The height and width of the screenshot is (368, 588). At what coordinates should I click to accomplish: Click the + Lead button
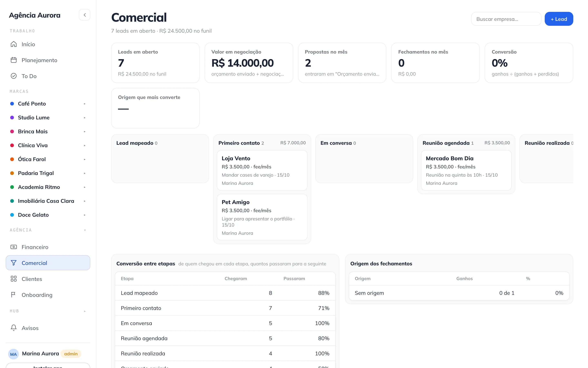tap(559, 19)
